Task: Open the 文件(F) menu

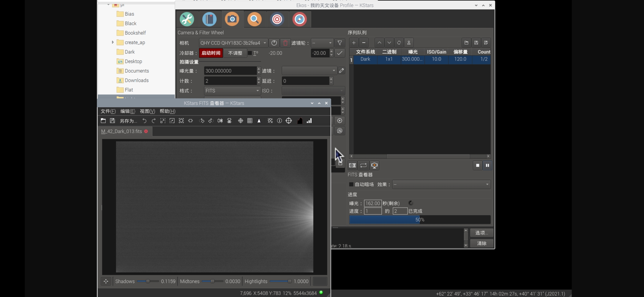Action: (108, 111)
